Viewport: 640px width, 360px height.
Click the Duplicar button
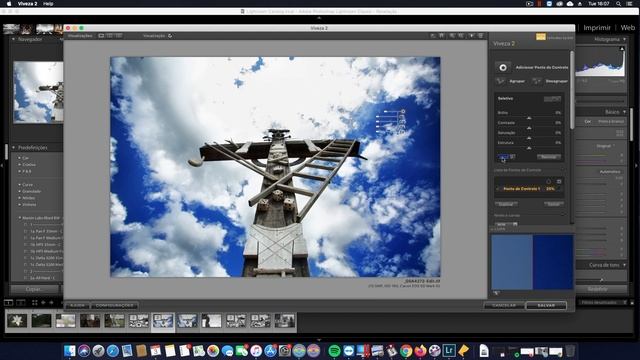click(506, 204)
